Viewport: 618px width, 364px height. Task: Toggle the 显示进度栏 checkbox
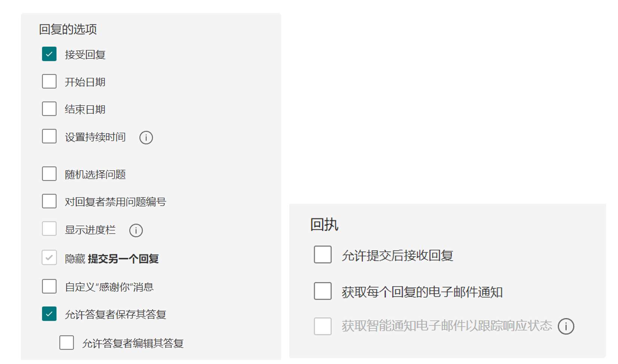(x=49, y=229)
